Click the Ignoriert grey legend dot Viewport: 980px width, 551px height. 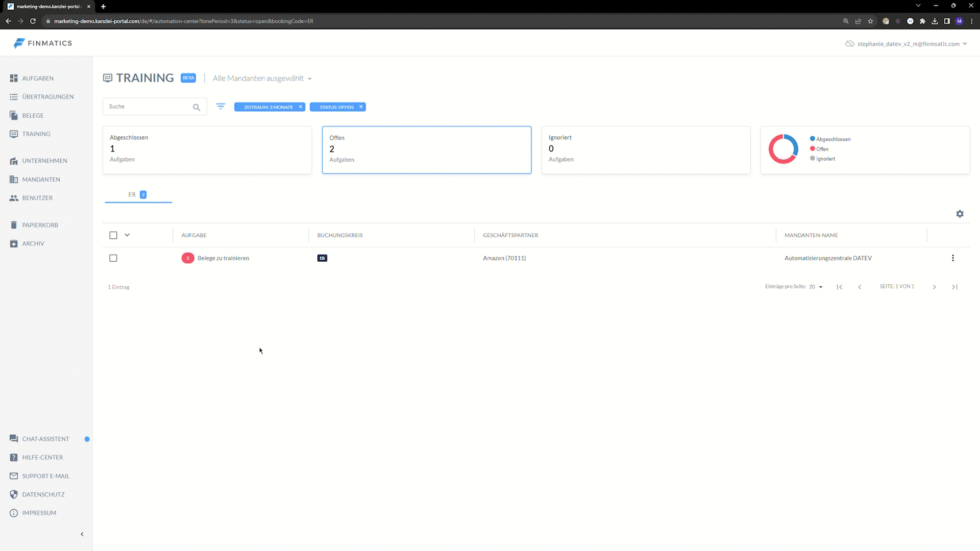813,158
